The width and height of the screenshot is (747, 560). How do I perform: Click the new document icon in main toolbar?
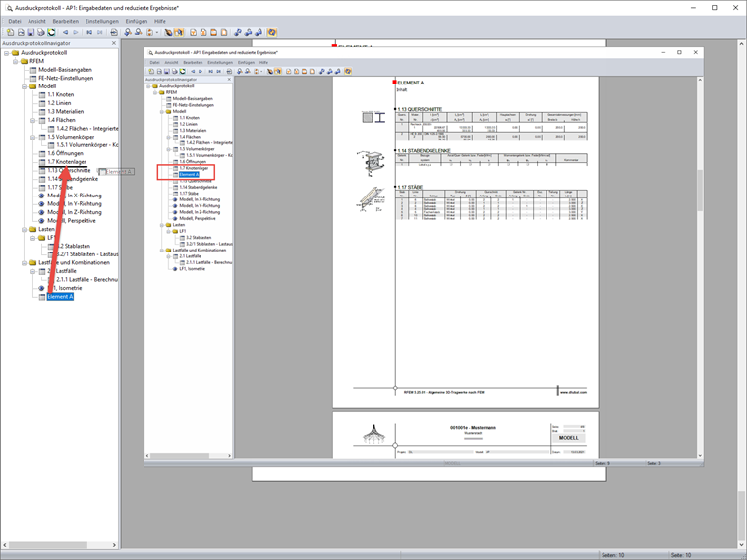[10, 32]
